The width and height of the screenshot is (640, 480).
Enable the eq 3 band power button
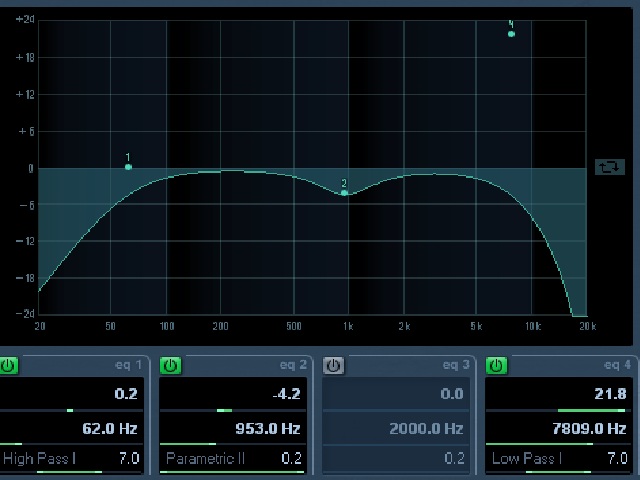(333, 365)
